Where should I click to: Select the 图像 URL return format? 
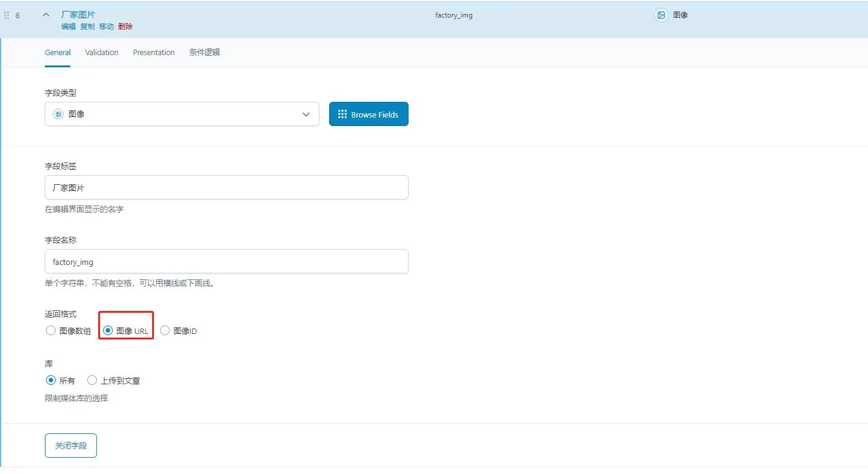pyautogui.click(x=109, y=331)
